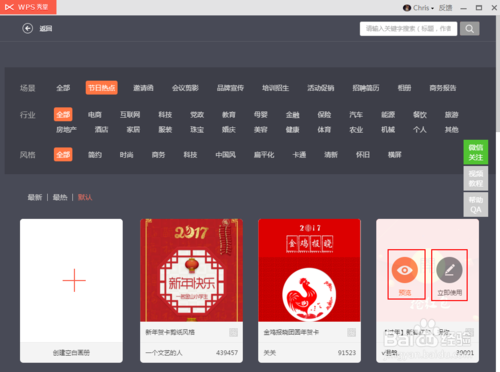This screenshot has height=372, width=500.
Task: Open the 反馈 feedback link
Action: click(x=445, y=8)
